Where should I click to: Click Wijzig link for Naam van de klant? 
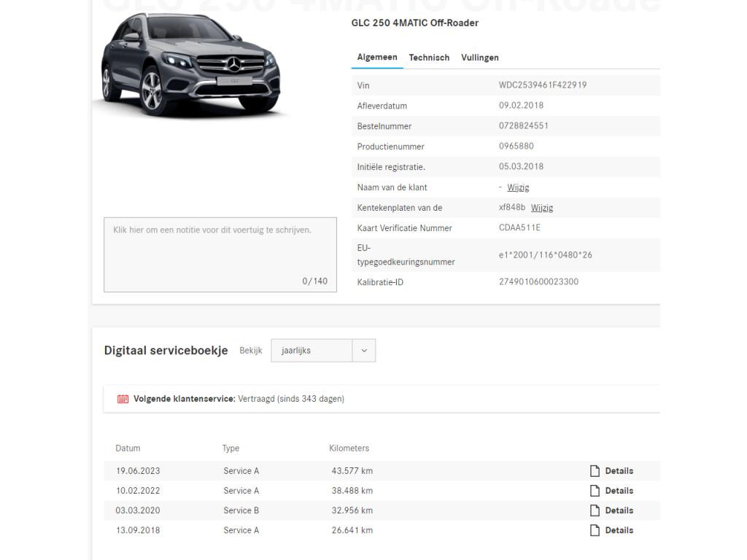[518, 187]
